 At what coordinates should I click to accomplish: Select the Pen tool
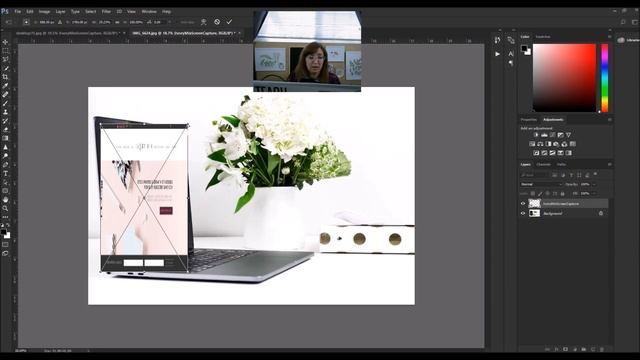tap(5, 164)
